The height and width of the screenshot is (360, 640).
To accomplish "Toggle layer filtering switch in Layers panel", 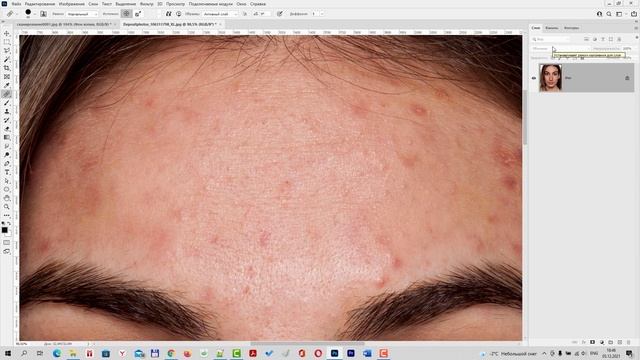I will point(636,38).
